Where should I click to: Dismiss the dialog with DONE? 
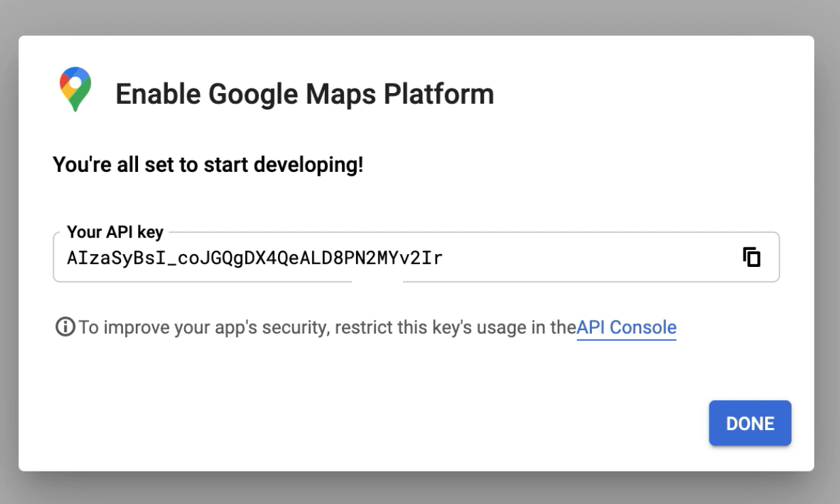coord(750,422)
